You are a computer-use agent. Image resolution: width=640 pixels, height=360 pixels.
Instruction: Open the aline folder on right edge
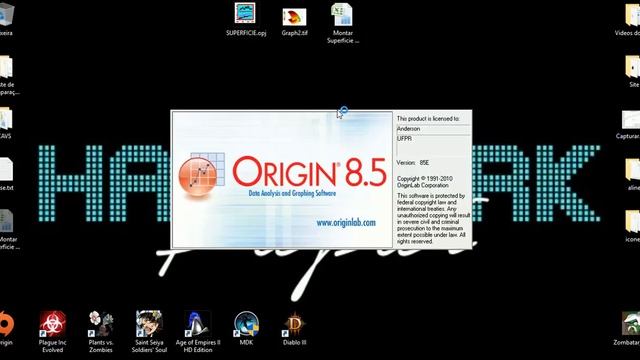point(632,175)
